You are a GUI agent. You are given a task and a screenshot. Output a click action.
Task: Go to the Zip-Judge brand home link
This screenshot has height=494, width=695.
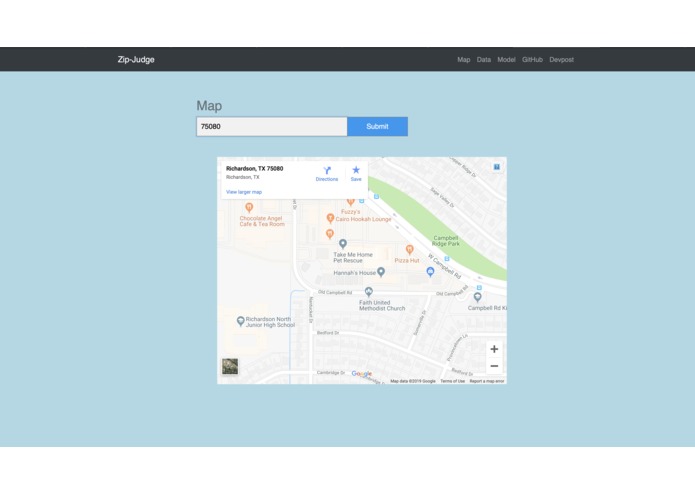(x=136, y=59)
